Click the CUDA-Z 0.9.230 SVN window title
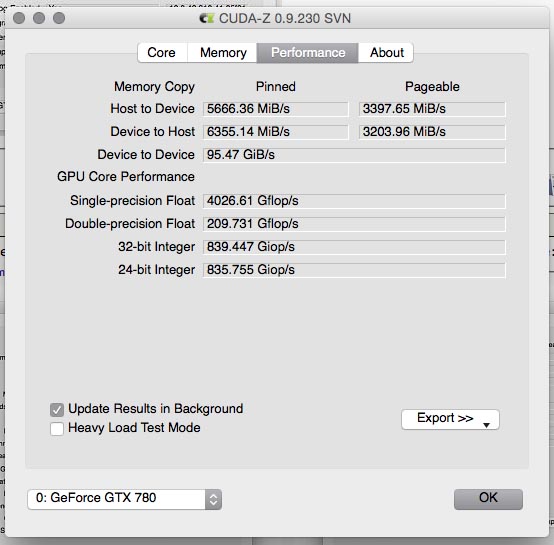The height and width of the screenshot is (545, 554). 284,18
